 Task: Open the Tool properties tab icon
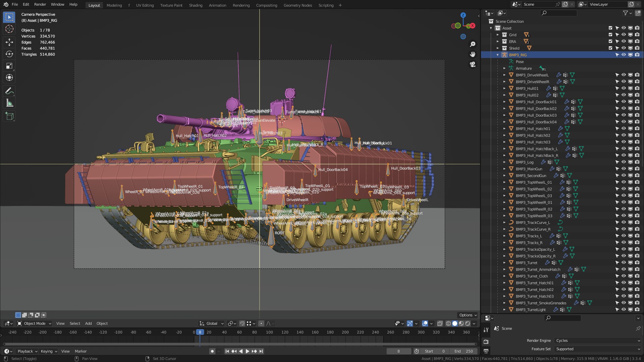pos(486,330)
